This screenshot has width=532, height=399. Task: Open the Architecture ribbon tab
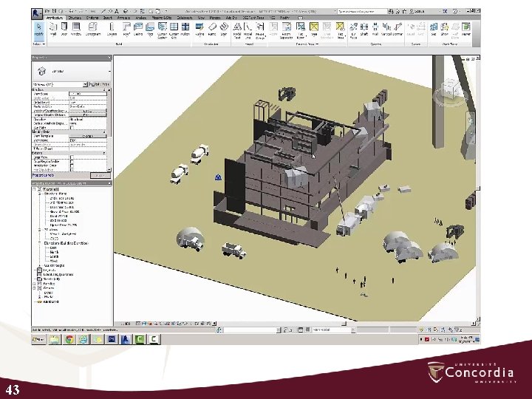click(55, 18)
